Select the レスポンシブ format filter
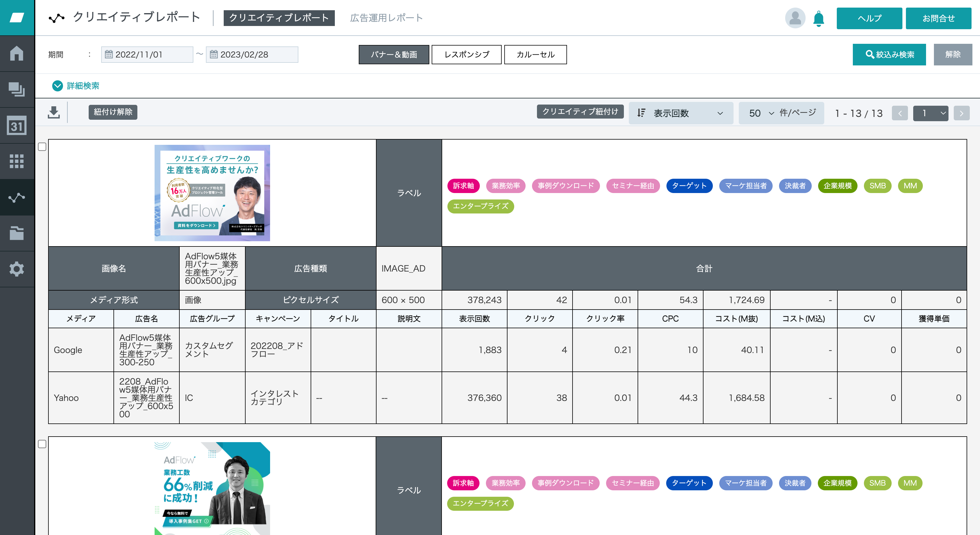 (x=466, y=54)
